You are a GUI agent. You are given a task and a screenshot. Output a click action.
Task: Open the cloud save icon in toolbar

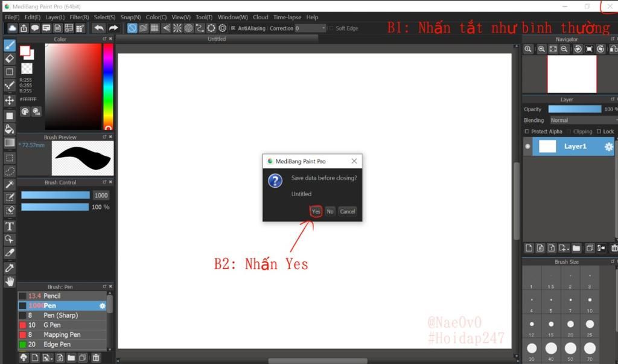tap(12, 28)
